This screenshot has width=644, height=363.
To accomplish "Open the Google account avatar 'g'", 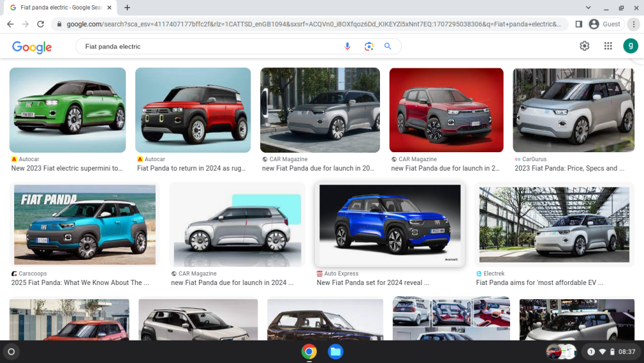I will pyautogui.click(x=630, y=46).
